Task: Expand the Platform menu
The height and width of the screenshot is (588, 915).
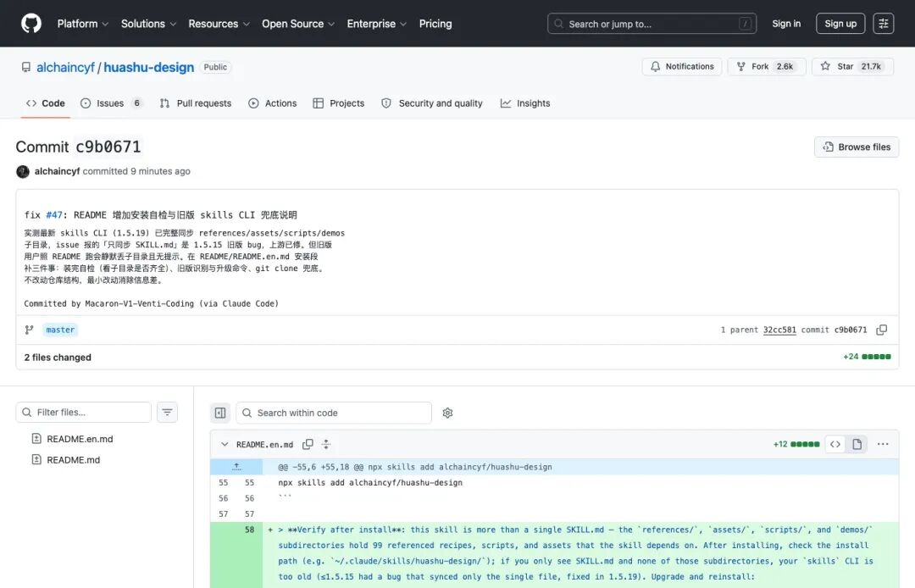Action: [x=83, y=24]
